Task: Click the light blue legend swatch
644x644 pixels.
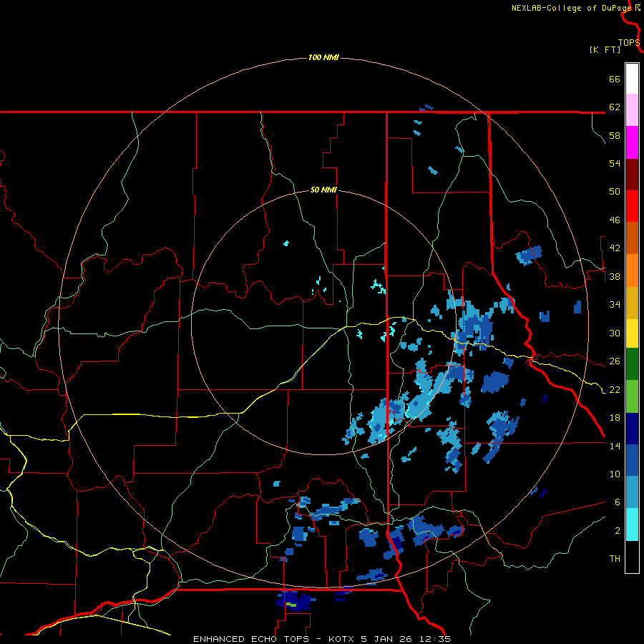Action: click(632, 492)
